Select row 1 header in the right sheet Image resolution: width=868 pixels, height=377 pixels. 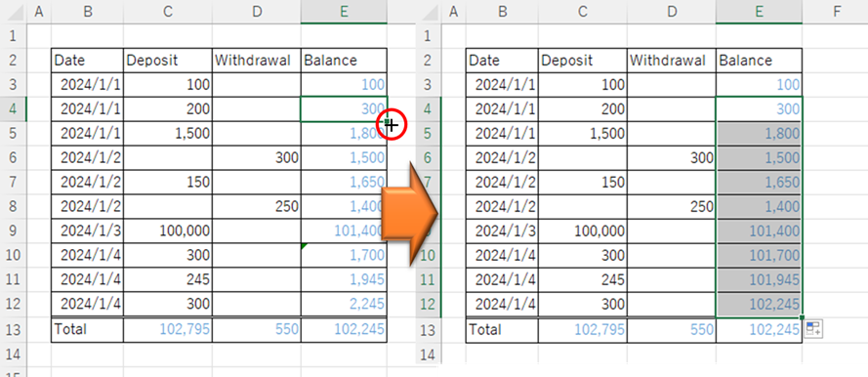428,36
